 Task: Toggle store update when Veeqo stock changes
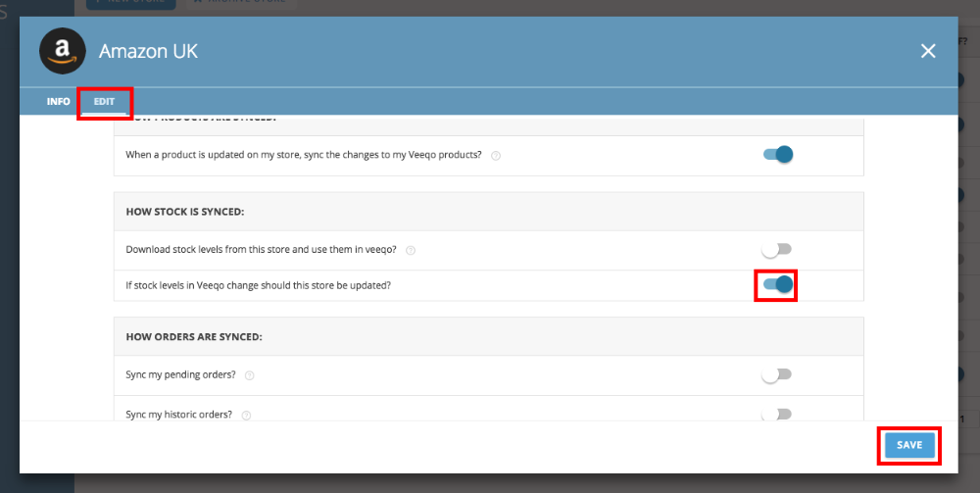point(777,285)
